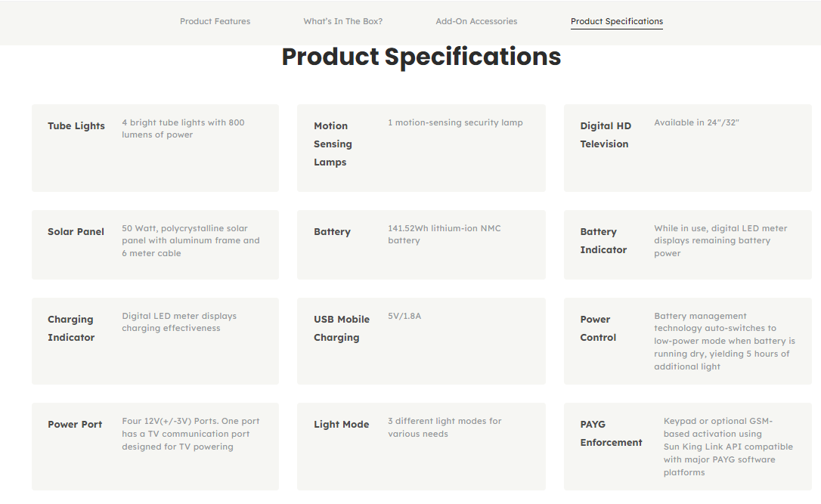The image size is (821, 504).
Task: Open the Product Features tab
Action: pyautogui.click(x=215, y=21)
